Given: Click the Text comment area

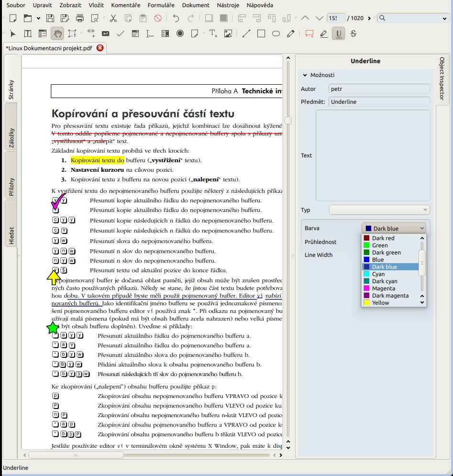Looking at the screenshot, I should (373, 155).
